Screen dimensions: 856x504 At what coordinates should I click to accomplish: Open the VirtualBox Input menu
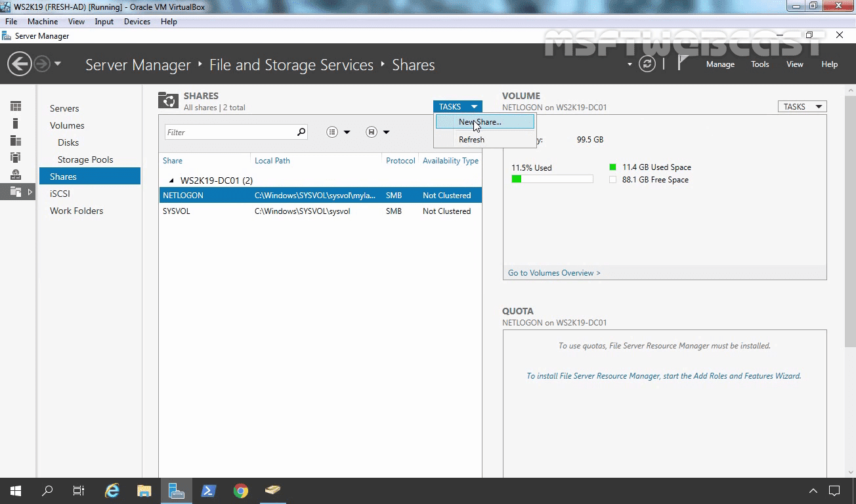pos(104,22)
